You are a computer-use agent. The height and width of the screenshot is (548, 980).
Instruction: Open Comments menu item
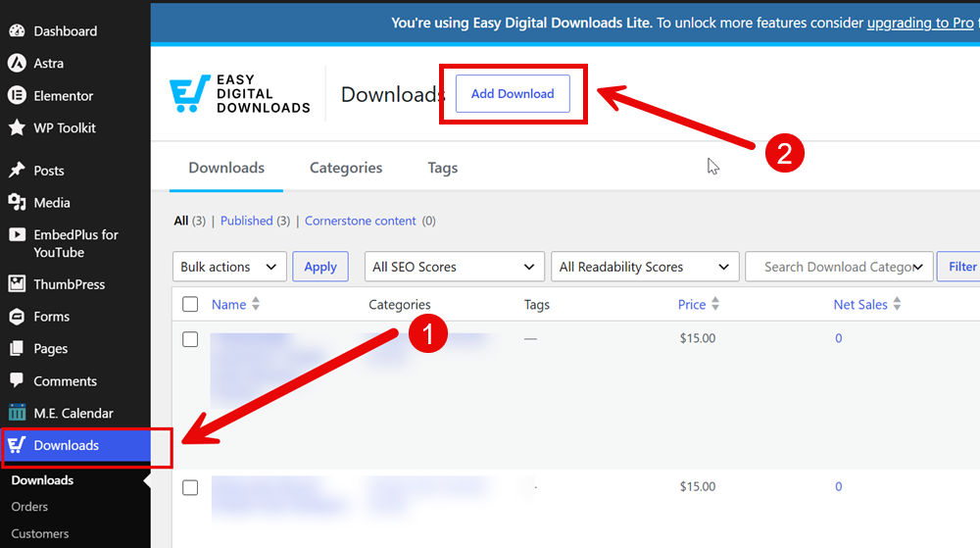coord(65,381)
